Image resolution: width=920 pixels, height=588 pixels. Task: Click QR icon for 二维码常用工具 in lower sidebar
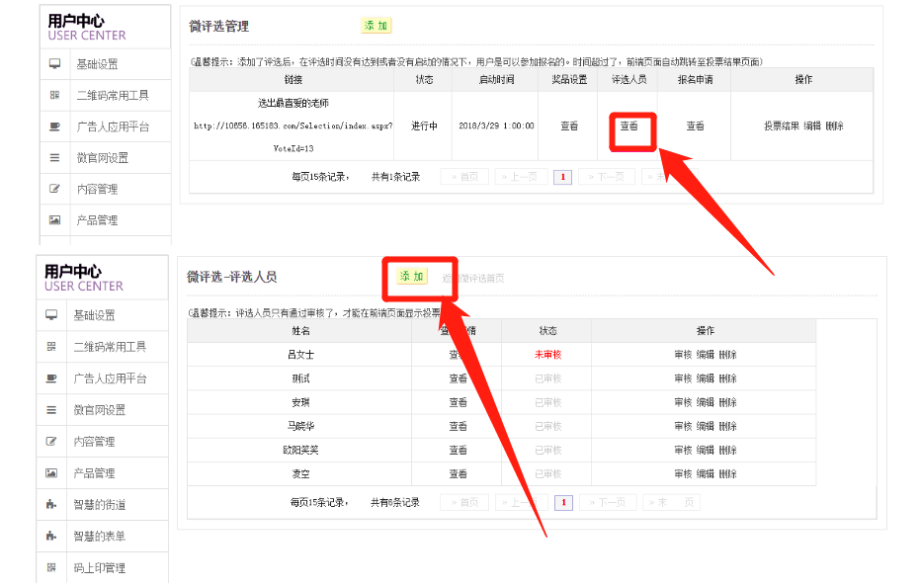(x=51, y=347)
